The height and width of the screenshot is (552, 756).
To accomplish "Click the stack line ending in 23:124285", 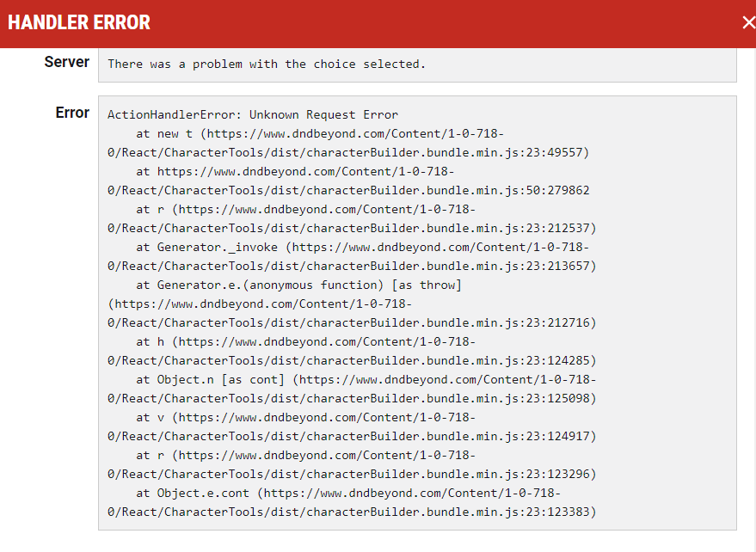I will (x=352, y=360).
